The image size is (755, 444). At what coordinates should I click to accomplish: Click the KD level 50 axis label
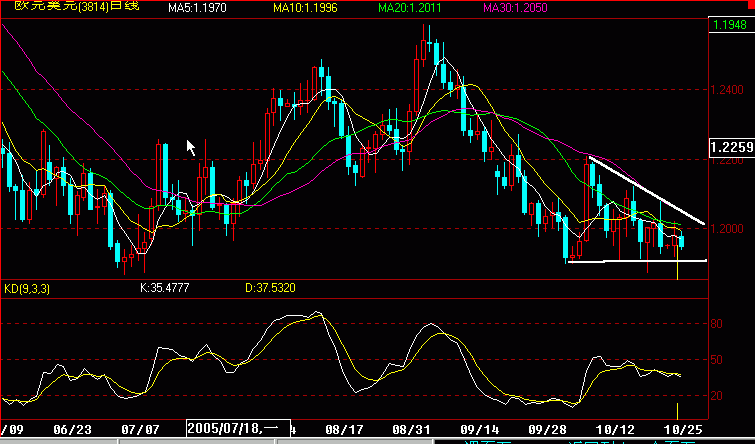(716, 360)
